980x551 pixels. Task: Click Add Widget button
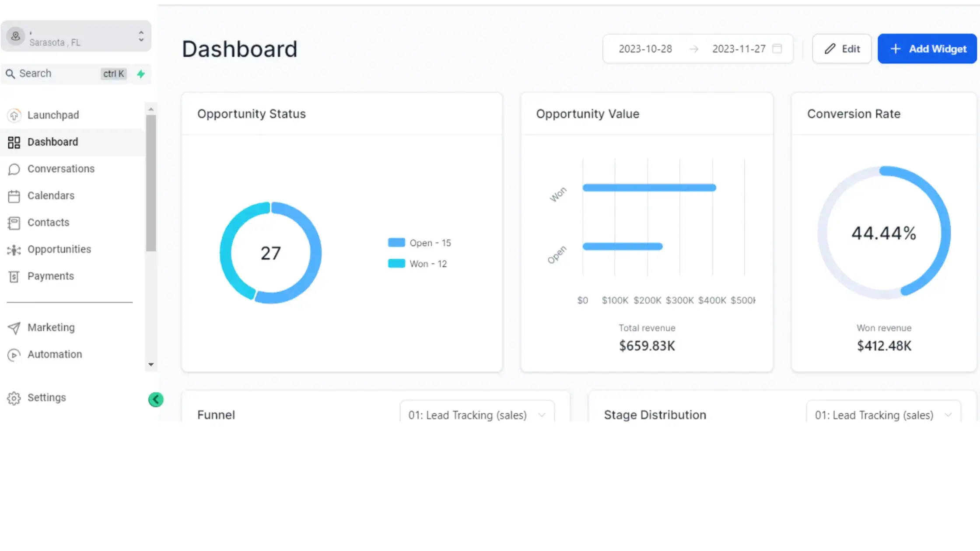pos(927,49)
